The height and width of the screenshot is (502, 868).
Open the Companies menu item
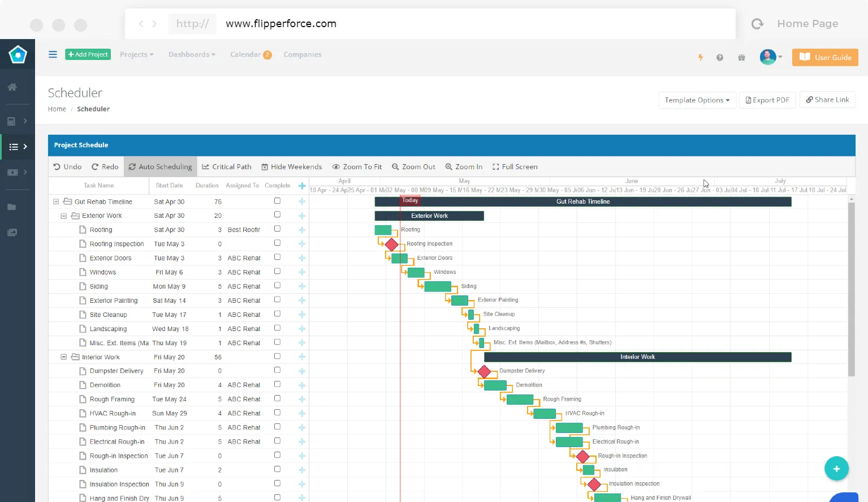point(303,54)
